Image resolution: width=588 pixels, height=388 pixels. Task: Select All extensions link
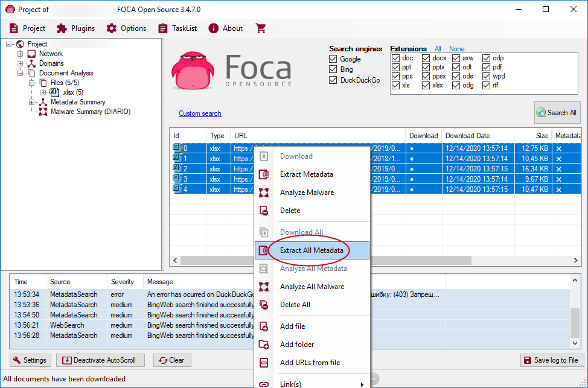(438, 49)
